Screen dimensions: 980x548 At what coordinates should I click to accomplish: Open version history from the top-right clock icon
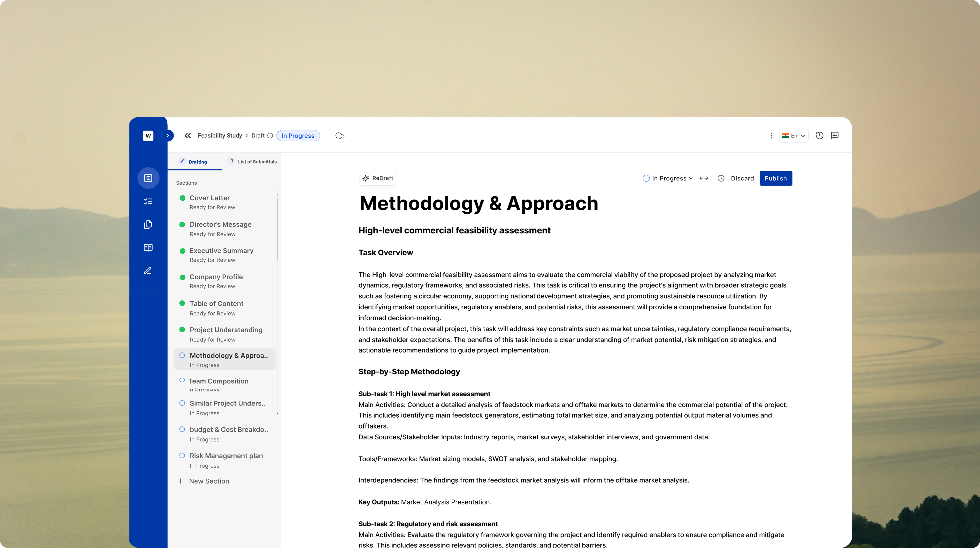(x=819, y=136)
